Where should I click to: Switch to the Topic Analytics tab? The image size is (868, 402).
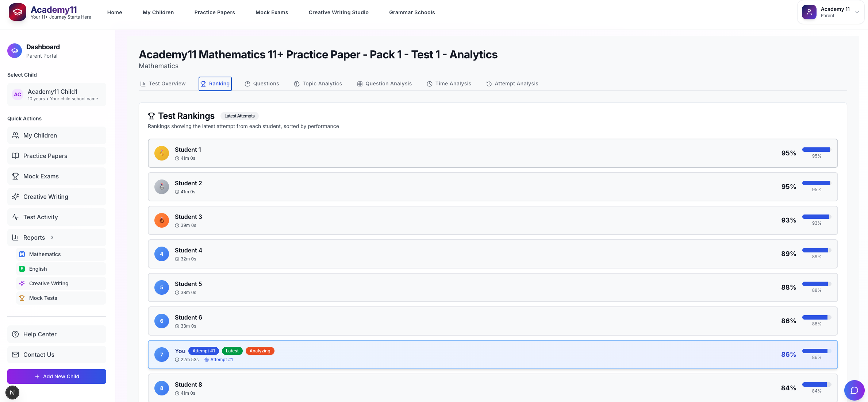coord(318,84)
